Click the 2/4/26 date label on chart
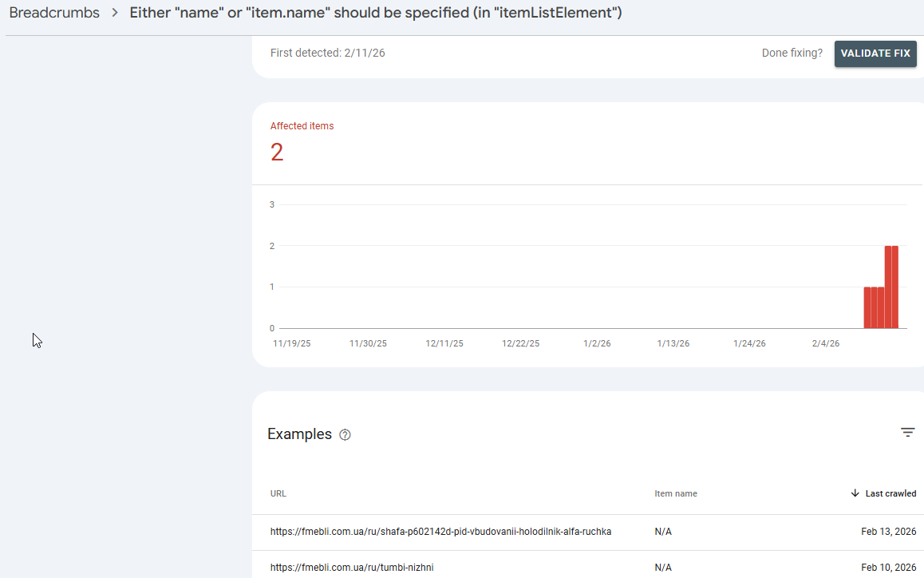The height and width of the screenshot is (578, 924). click(x=825, y=343)
